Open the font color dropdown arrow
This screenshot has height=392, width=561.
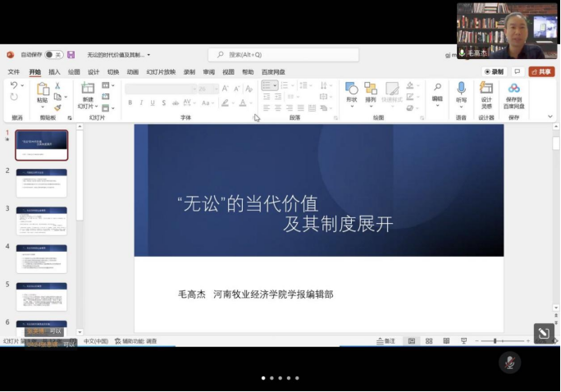tap(252, 103)
